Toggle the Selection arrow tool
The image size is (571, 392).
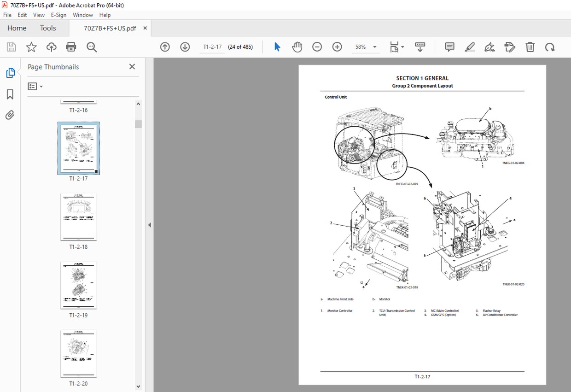(x=277, y=47)
